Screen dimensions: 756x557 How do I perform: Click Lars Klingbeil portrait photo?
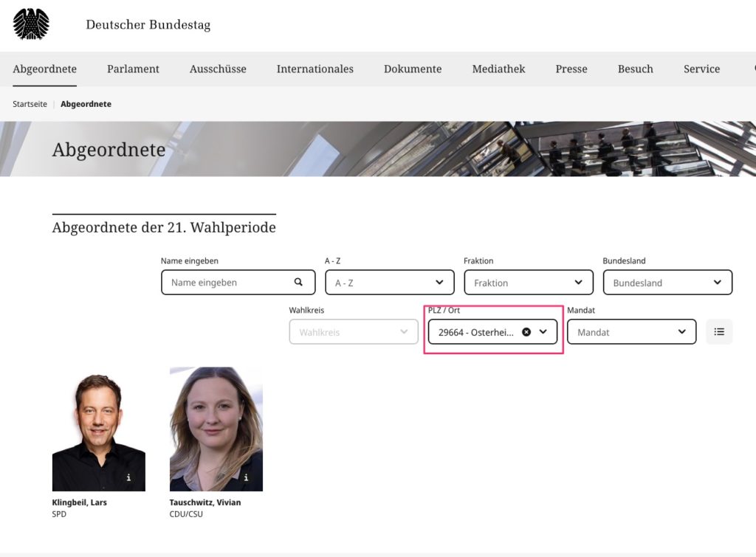coord(98,429)
